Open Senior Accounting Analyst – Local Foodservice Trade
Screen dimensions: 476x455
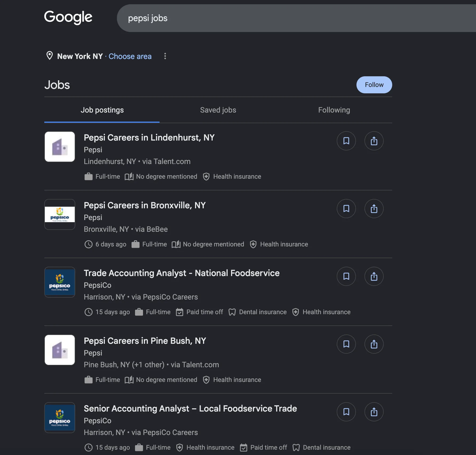coord(190,409)
